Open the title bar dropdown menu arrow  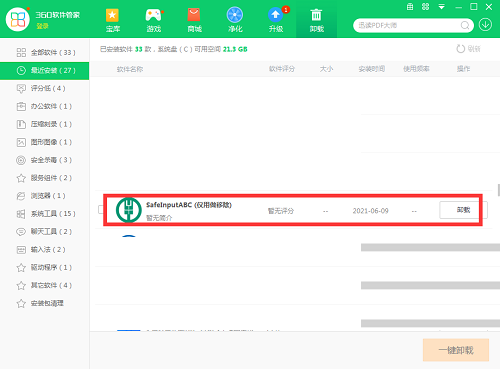pyautogui.click(x=442, y=7)
